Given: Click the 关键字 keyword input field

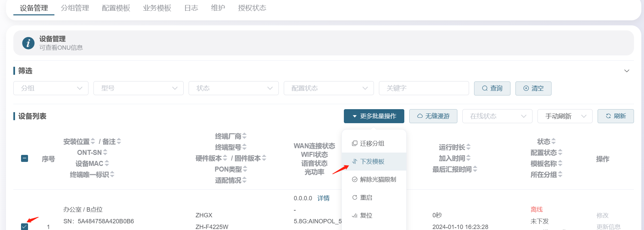Looking at the screenshot, I should tap(424, 88).
